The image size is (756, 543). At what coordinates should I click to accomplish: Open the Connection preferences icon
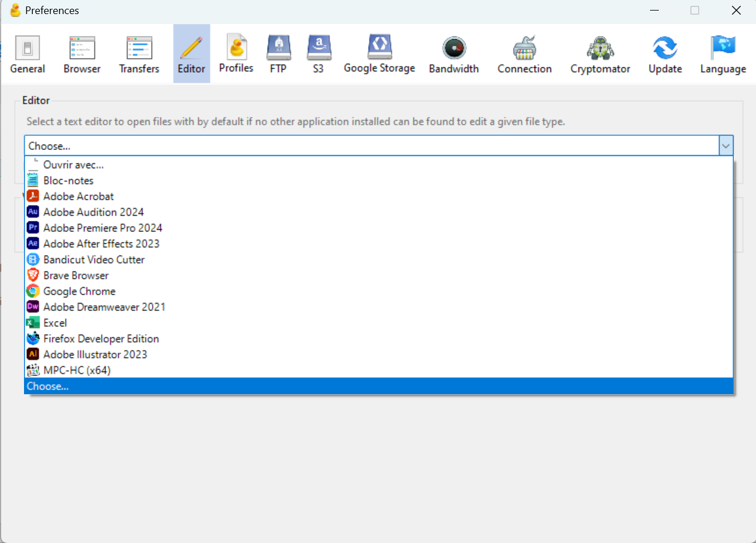pyautogui.click(x=525, y=48)
